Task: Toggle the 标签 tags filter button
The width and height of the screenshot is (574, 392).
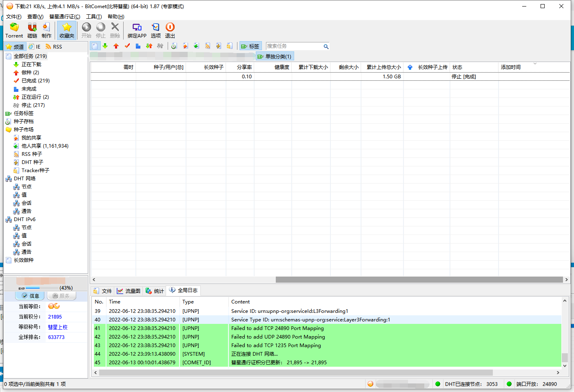Action: [250, 47]
